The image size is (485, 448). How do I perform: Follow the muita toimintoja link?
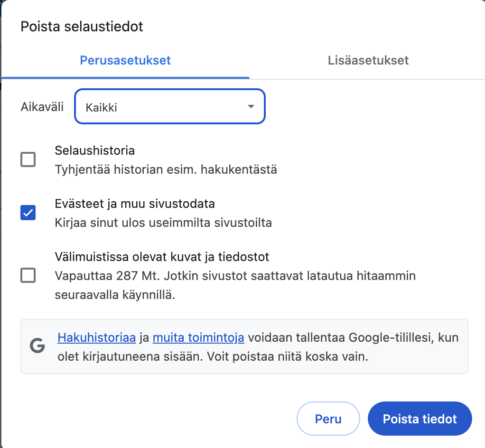coord(198,337)
